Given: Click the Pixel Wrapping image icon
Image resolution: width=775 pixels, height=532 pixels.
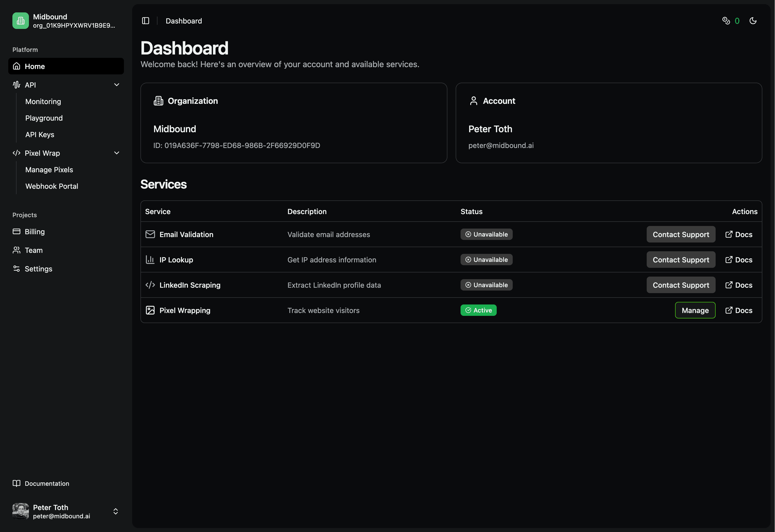Looking at the screenshot, I should (150, 310).
